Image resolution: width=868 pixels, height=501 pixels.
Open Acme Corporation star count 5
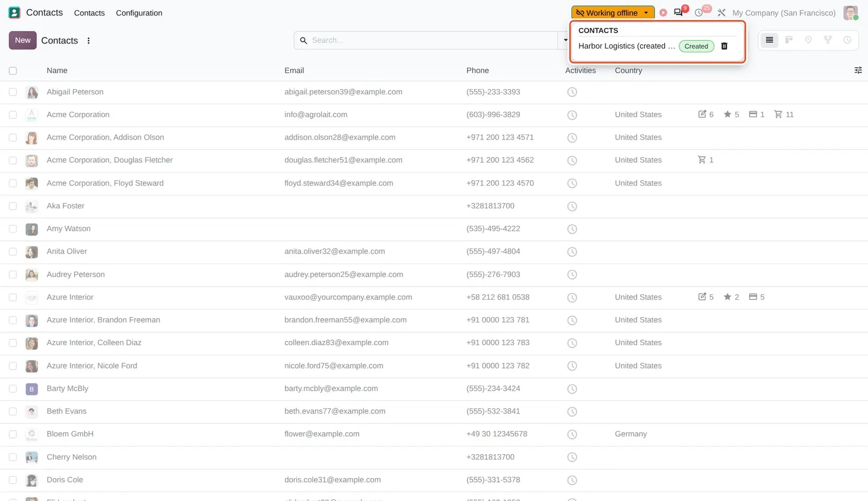tap(731, 115)
